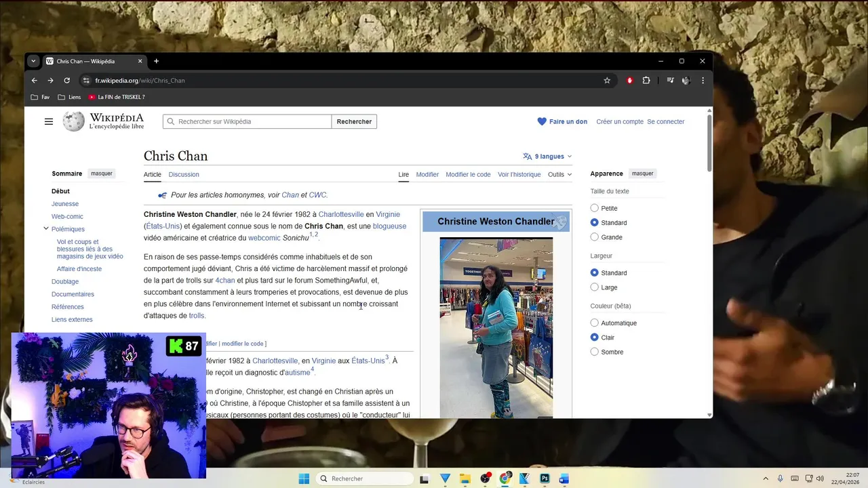868x488 pixels.
Task: Open the blogueuse link
Action: pos(389,226)
